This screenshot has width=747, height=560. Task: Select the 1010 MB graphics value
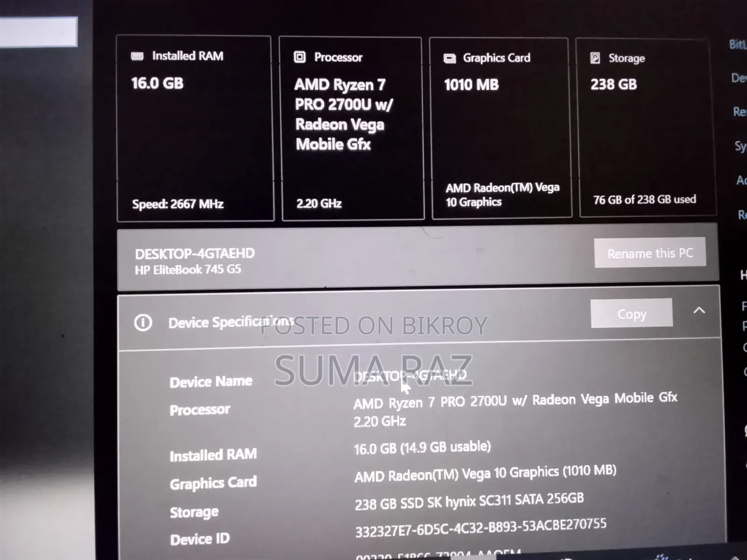point(472,85)
